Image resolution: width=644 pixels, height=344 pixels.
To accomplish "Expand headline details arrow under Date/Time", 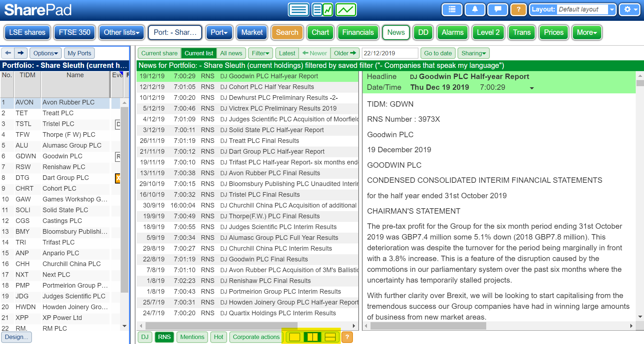I will pos(532,88).
